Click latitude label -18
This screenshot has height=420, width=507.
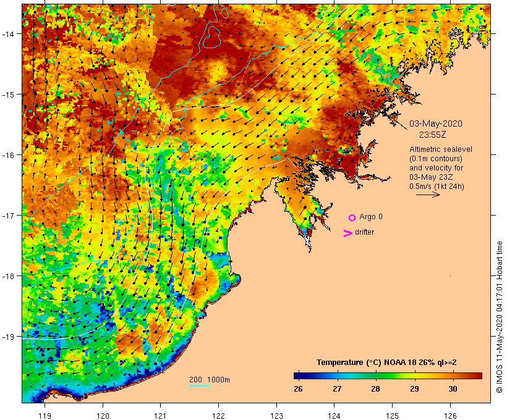[x=7, y=276]
